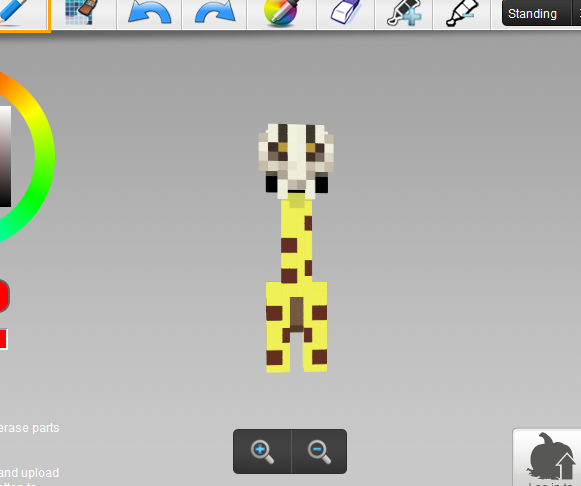Zoom in on the skin model
The height and width of the screenshot is (486, 581).
[x=262, y=451]
